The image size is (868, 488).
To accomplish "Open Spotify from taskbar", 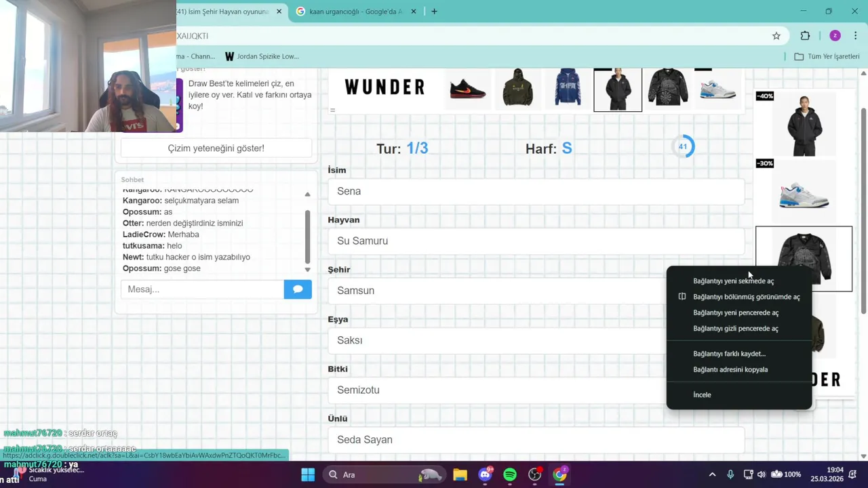I will pyautogui.click(x=510, y=474).
